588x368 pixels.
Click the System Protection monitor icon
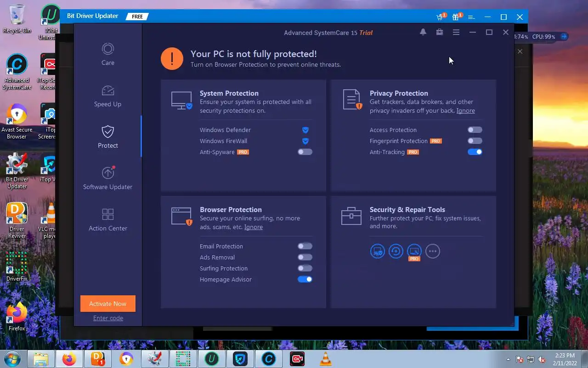[x=182, y=100]
